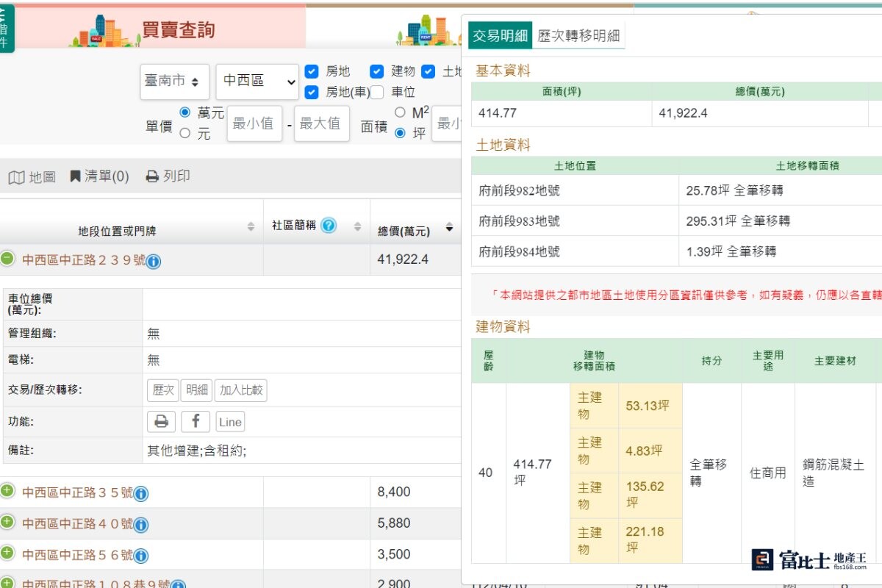Open the 中西區 district dropdown
Screen dimensions: 882x588
click(257, 82)
